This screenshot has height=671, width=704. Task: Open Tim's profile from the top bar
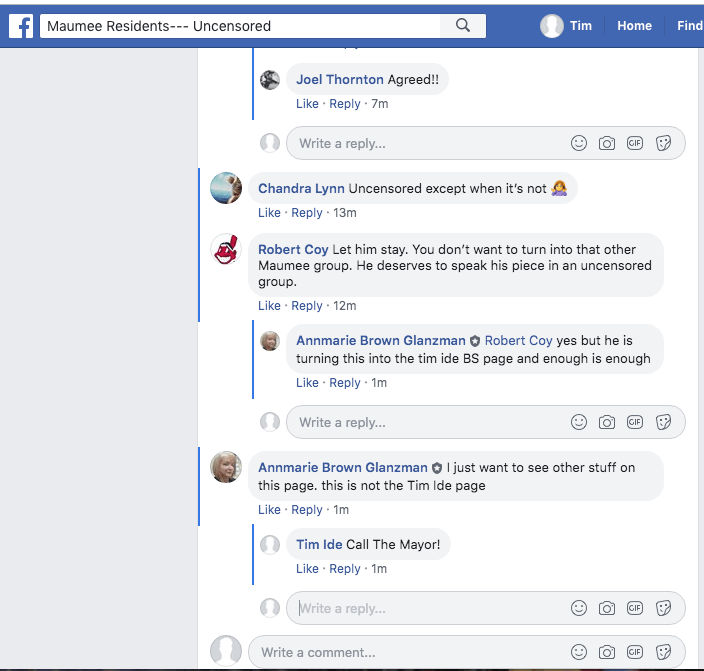coord(568,26)
